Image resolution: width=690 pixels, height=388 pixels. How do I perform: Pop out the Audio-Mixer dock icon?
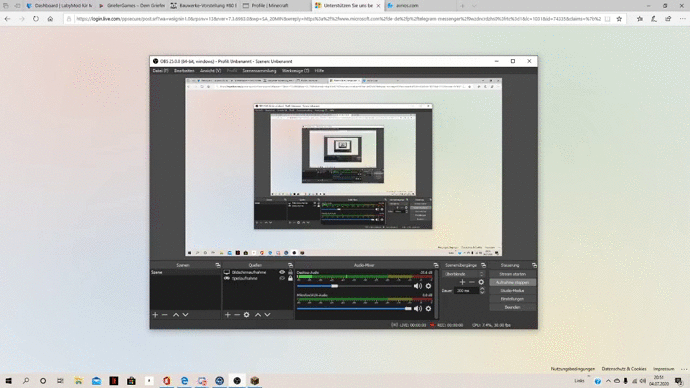pos(436,265)
